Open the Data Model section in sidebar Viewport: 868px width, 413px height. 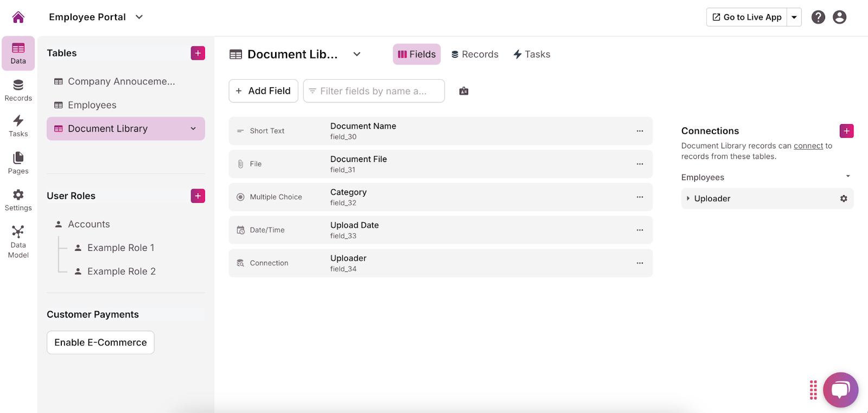pyautogui.click(x=18, y=242)
